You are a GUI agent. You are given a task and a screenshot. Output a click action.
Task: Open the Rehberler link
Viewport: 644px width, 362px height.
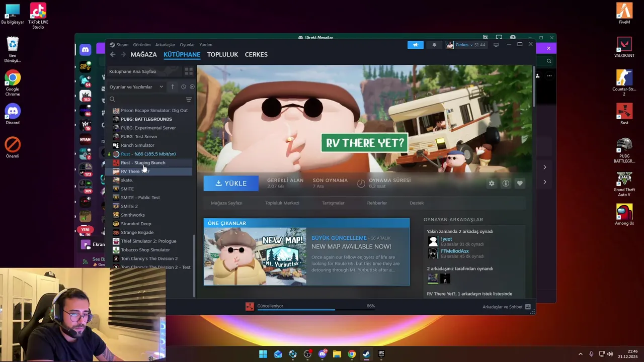[377, 203]
